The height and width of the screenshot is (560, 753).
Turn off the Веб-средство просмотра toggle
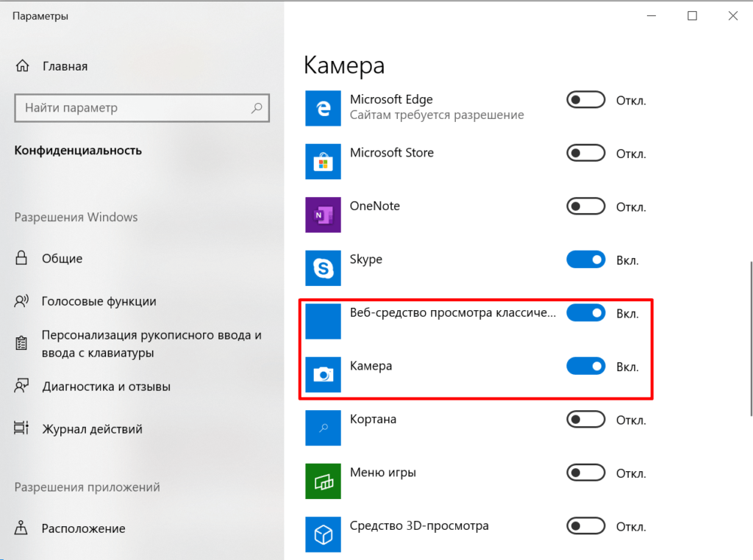[586, 313]
